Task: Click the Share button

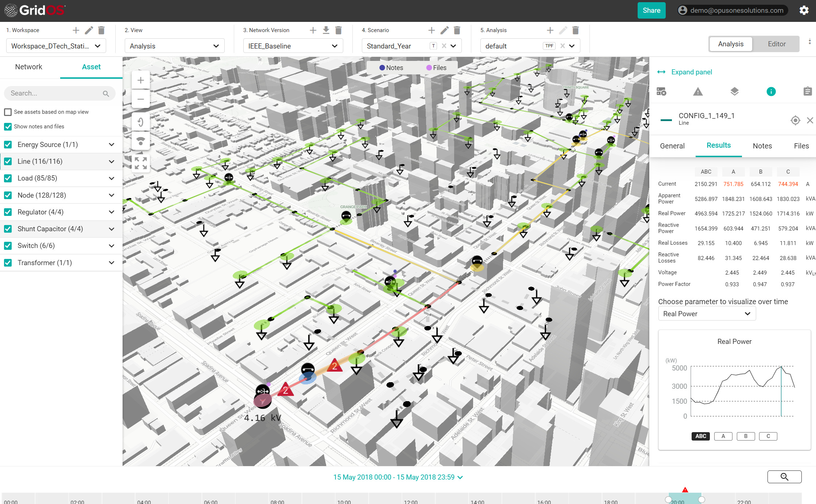Action: [651, 10]
